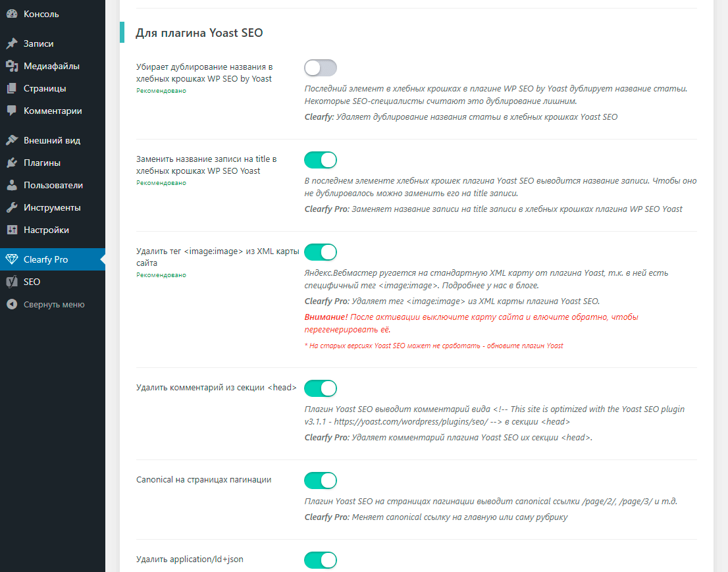Go to Медиафайлы section
Viewport: 728px width, 572px height.
53,66
